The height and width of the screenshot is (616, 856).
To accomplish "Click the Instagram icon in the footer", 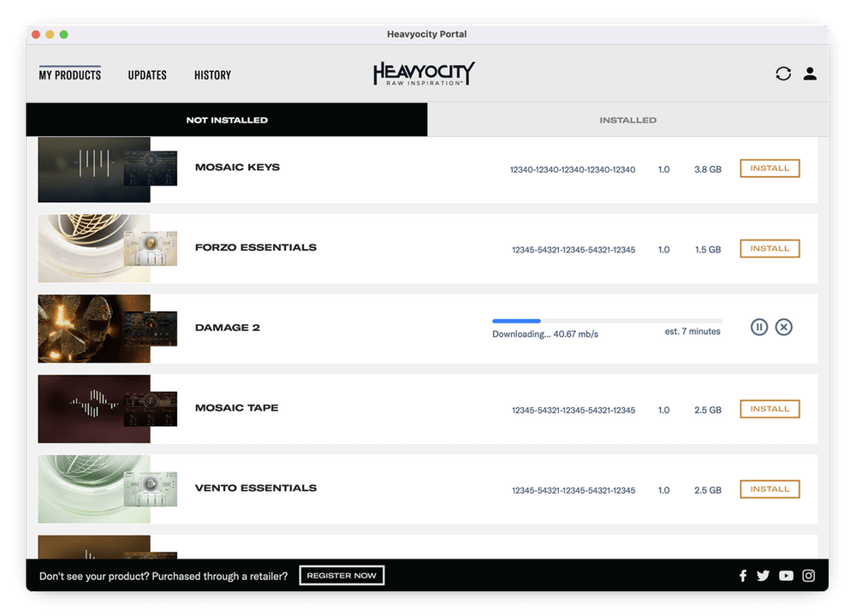I will (x=808, y=576).
